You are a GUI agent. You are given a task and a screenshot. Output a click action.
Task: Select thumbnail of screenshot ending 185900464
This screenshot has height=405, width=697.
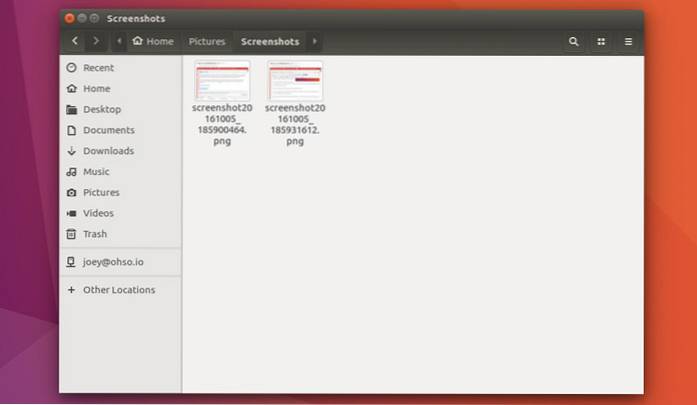pyautogui.click(x=222, y=80)
